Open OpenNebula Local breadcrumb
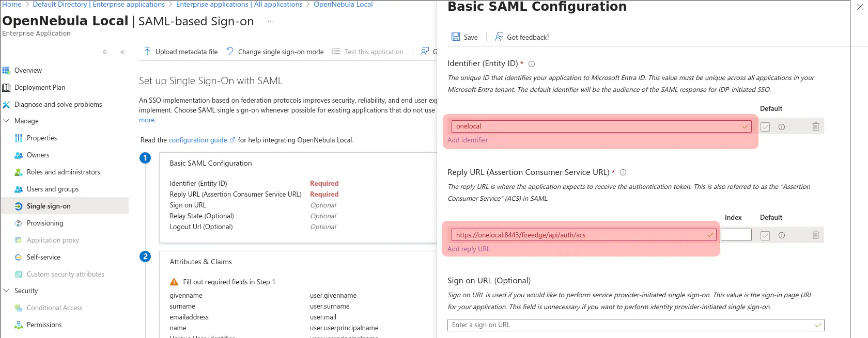 click(343, 4)
